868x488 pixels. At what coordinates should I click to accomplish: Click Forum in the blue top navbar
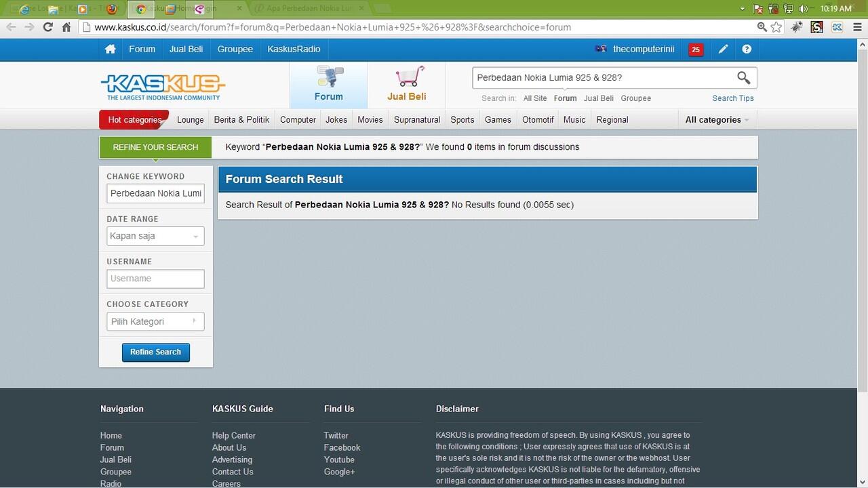click(x=142, y=49)
